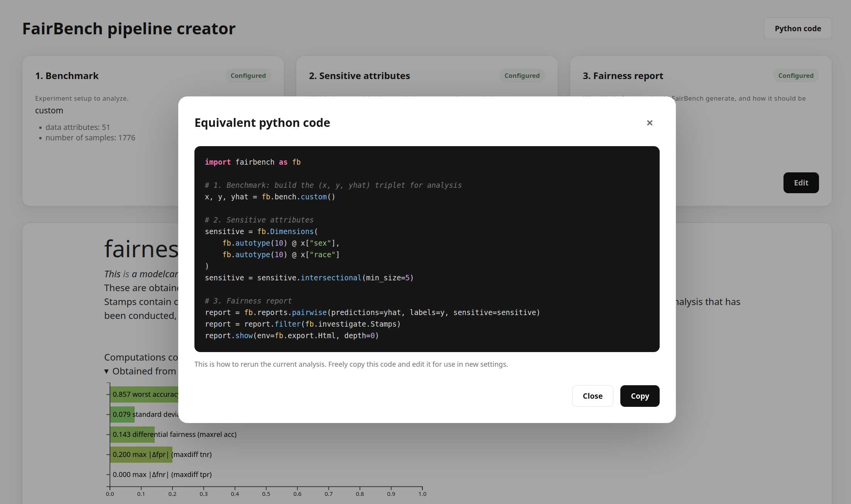Viewport: 851px width, 504px height.
Task: Click the Equivalent python code dialog title
Action: coord(262,123)
